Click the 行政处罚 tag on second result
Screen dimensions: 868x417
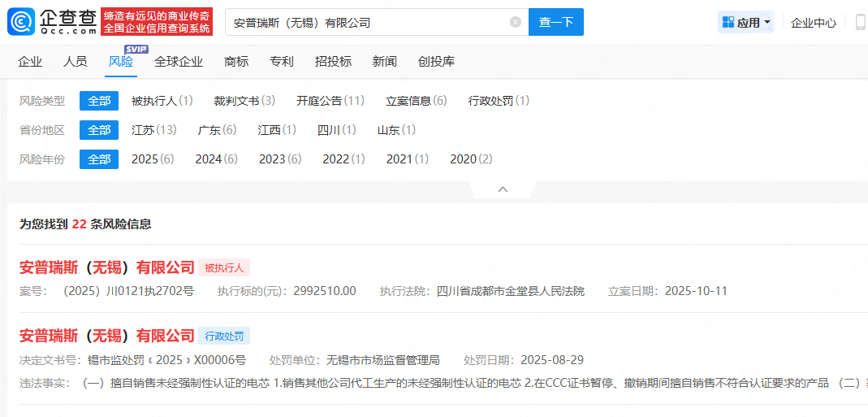[224, 336]
